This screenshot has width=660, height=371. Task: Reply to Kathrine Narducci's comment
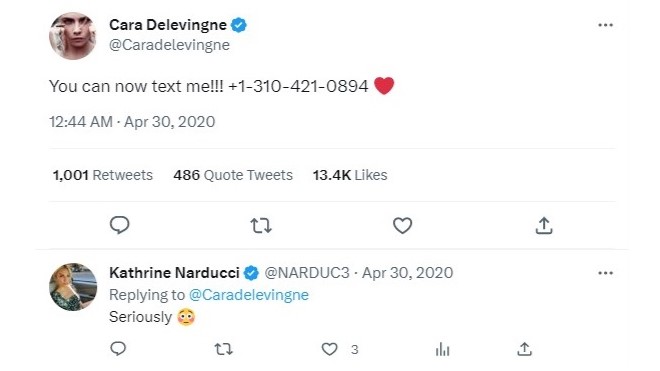click(x=118, y=349)
